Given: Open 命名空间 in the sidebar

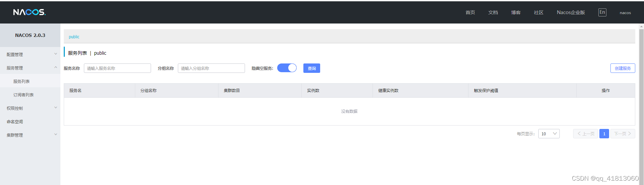Looking at the screenshot, I should pyautogui.click(x=30, y=122).
